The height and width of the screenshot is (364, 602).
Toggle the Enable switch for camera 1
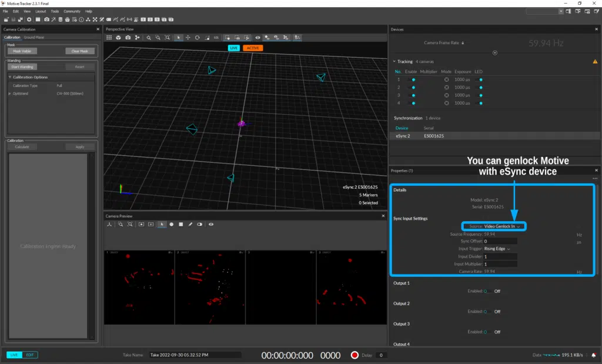(412, 79)
